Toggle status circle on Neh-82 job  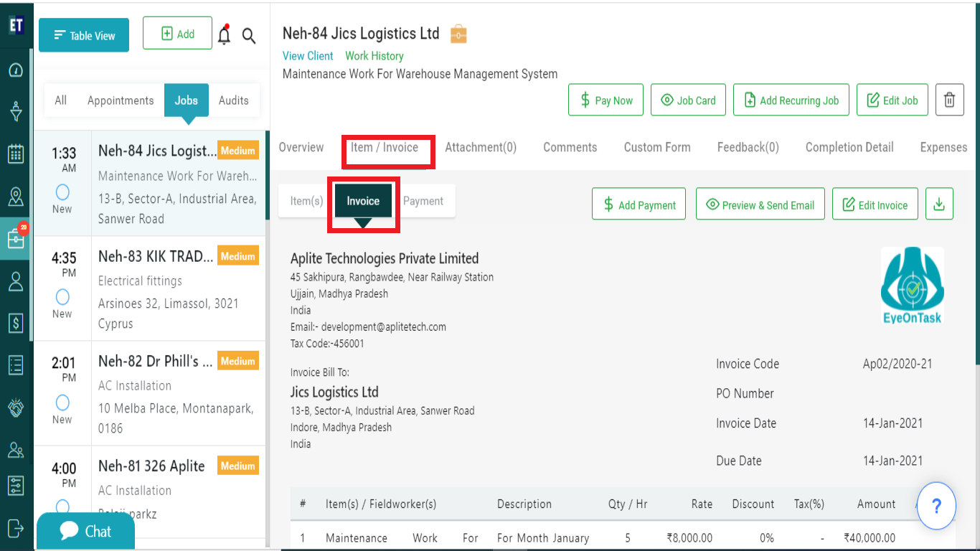[62, 402]
